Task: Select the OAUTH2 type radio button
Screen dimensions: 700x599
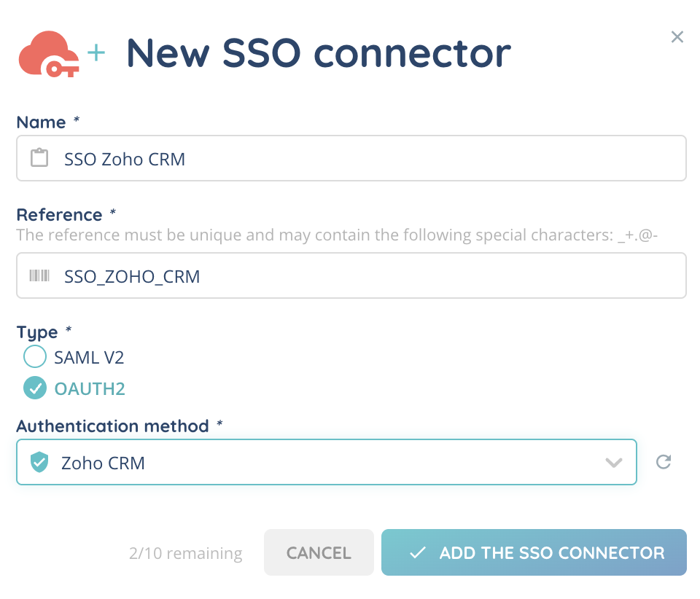Action: tap(35, 388)
